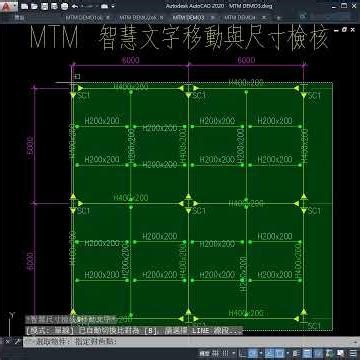This screenshot has height=360, width=360.
Task: Click the MTM title text in the drawing
Action: (54, 38)
